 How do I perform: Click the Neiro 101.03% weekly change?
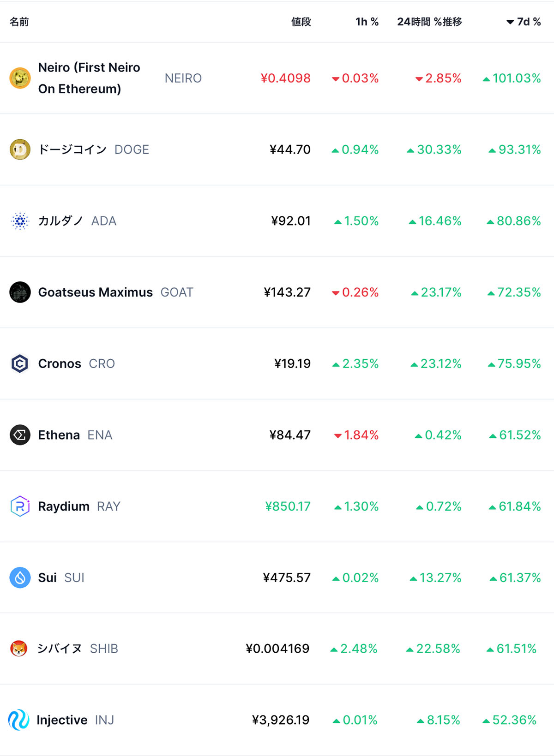512,78
